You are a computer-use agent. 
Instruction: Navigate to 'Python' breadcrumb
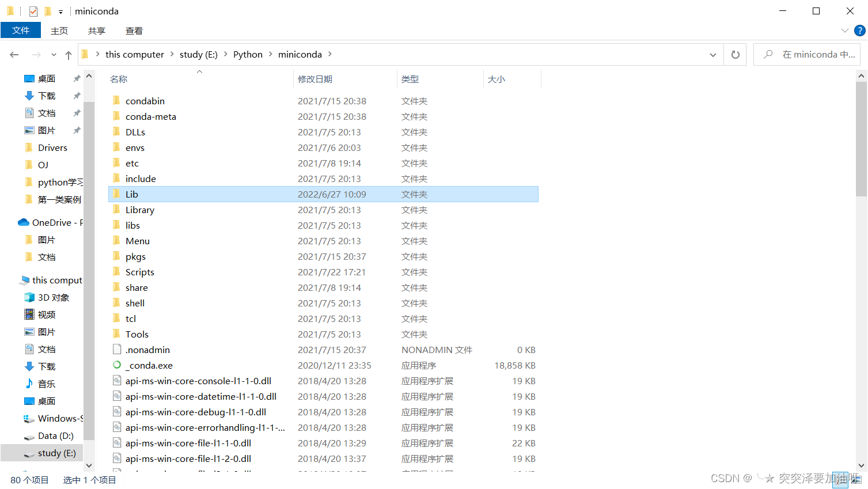(248, 55)
